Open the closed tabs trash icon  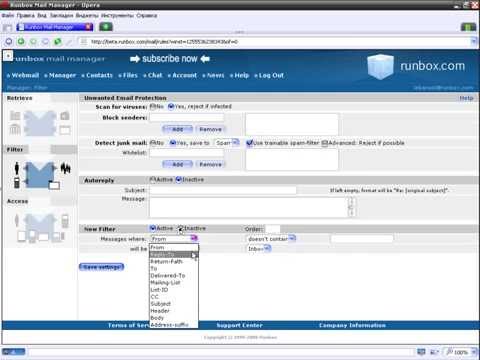pos(468,27)
